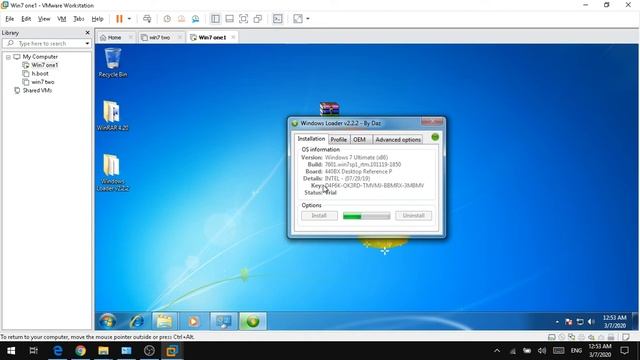Click the green installation progress bar
Screen dimensions: 640x360
tap(367, 216)
